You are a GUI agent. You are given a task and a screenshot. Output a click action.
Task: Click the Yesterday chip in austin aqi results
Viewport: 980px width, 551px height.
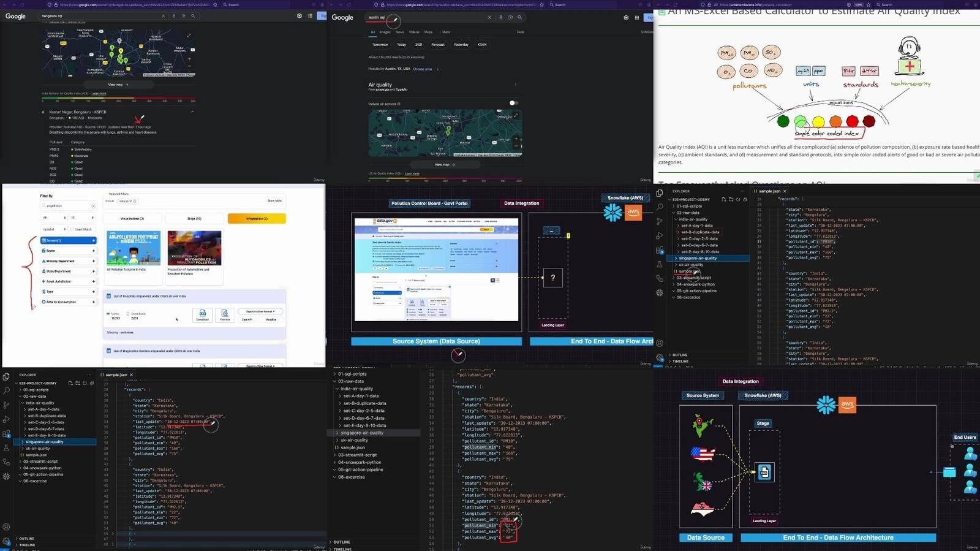[x=461, y=44]
